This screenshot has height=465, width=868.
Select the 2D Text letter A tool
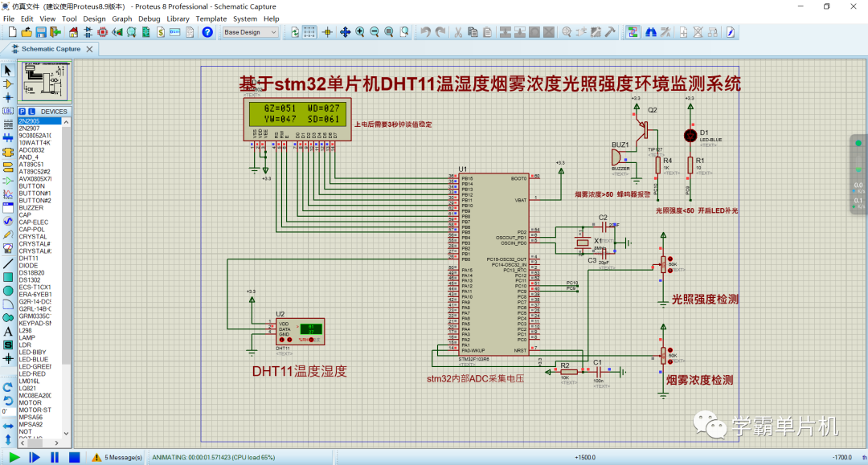(x=8, y=332)
